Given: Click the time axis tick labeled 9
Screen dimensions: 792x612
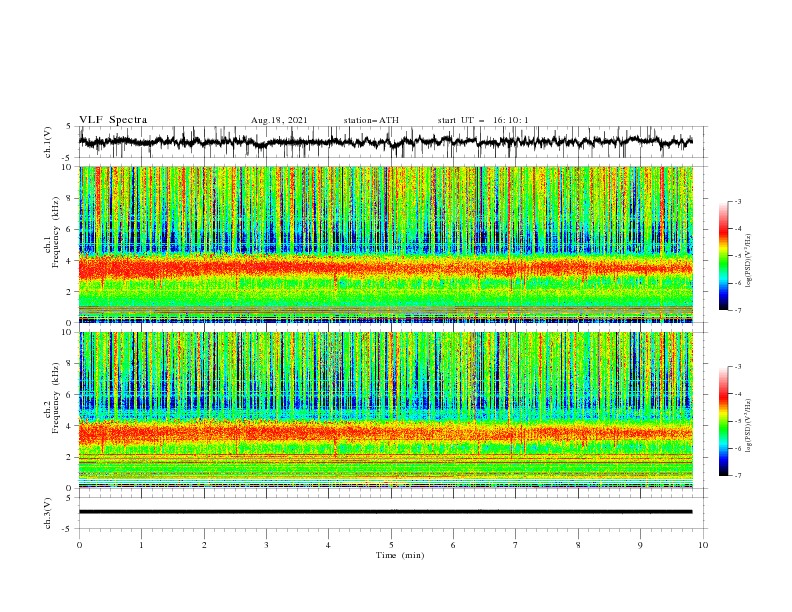Looking at the screenshot, I should (x=640, y=545).
